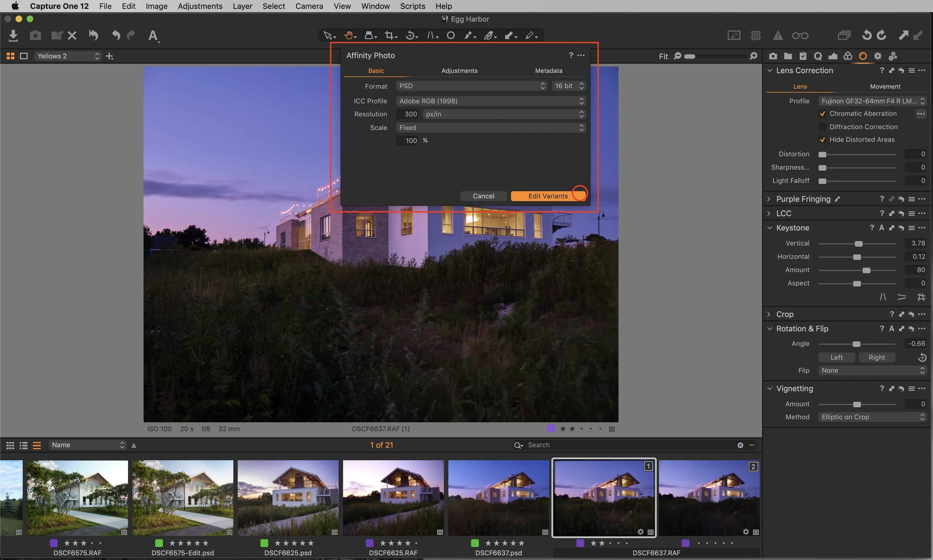Image resolution: width=933 pixels, height=560 pixels.
Task: Select the Pan hand cursor tool
Action: (350, 35)
